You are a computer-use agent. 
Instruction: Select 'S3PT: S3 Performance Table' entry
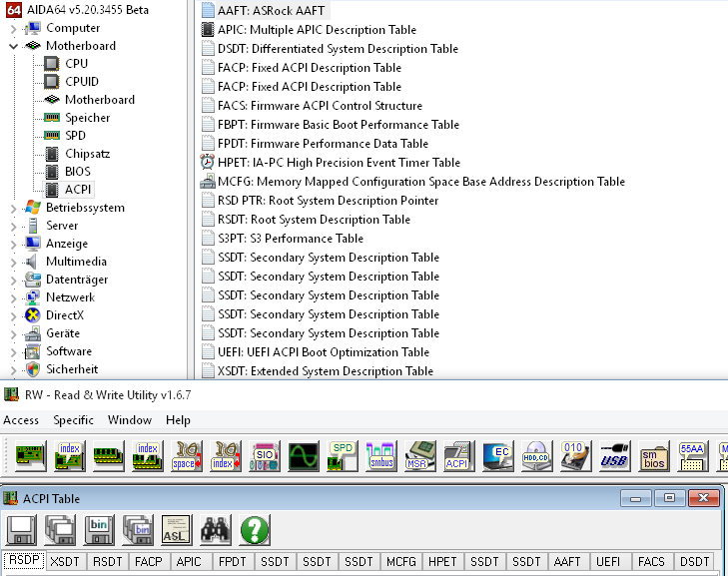[291, 239]
